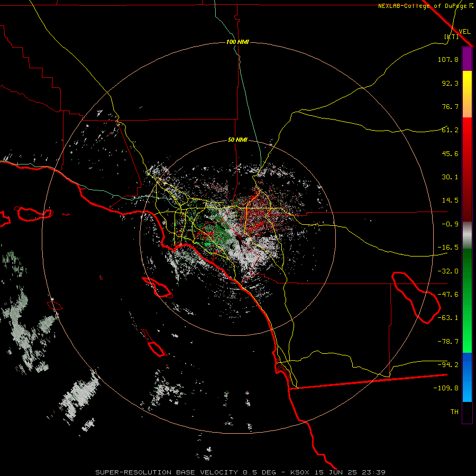This screenshot has width=476, height=476.
Task: Select the -32.0 velocity scale value
Action: [448, 271]
